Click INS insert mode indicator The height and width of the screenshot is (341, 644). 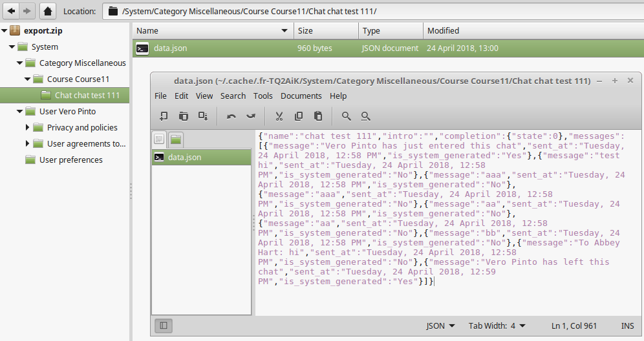(x=628, y=325)
